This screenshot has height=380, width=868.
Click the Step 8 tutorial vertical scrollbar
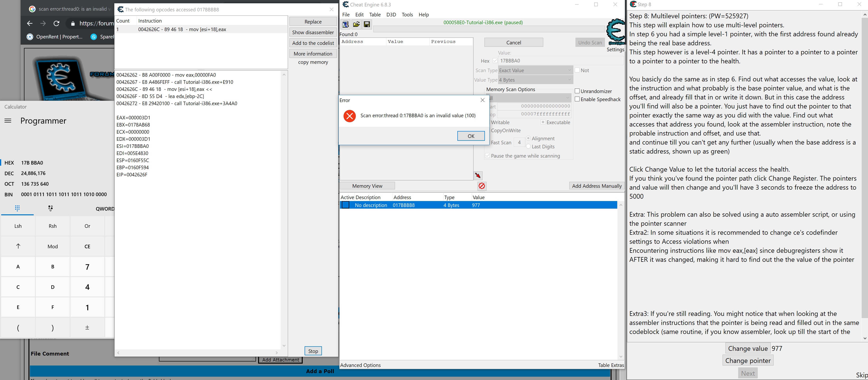tap(864, 169)
